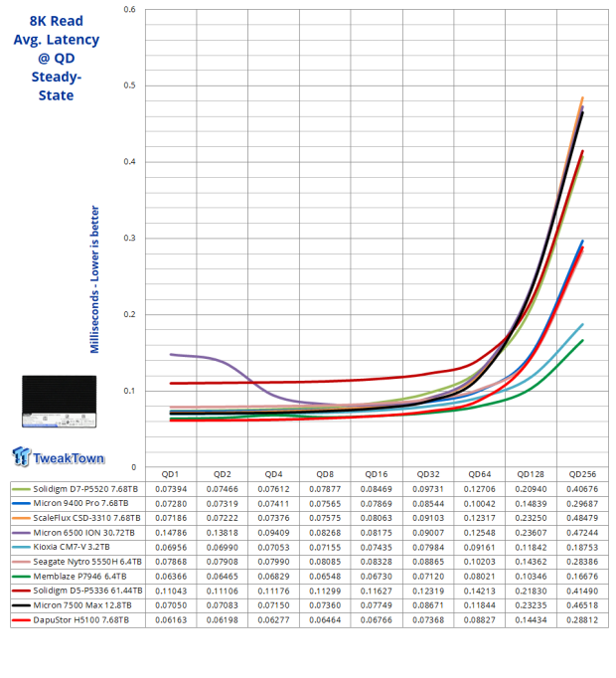Click value 0.07050 in Micron 7500 Max row
This screenshot has width=616, height=678.
171,605
